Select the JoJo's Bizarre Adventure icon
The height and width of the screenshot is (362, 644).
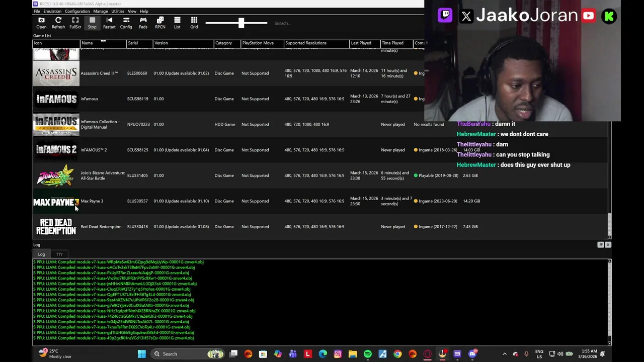56,175
